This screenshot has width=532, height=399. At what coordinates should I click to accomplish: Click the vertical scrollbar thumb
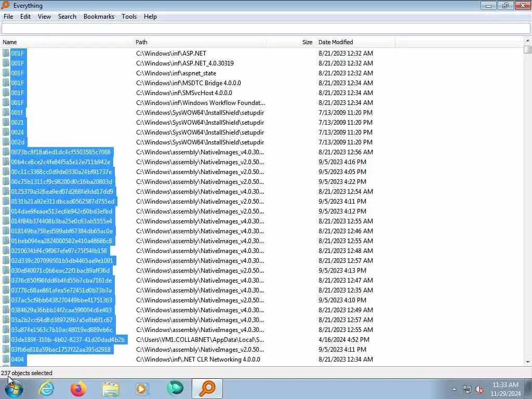pyautogui.click(x=527, y=49)
